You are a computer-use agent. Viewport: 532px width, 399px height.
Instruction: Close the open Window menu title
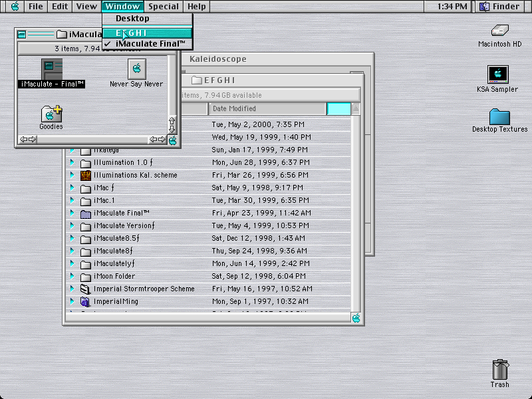(x=122, y=6)
